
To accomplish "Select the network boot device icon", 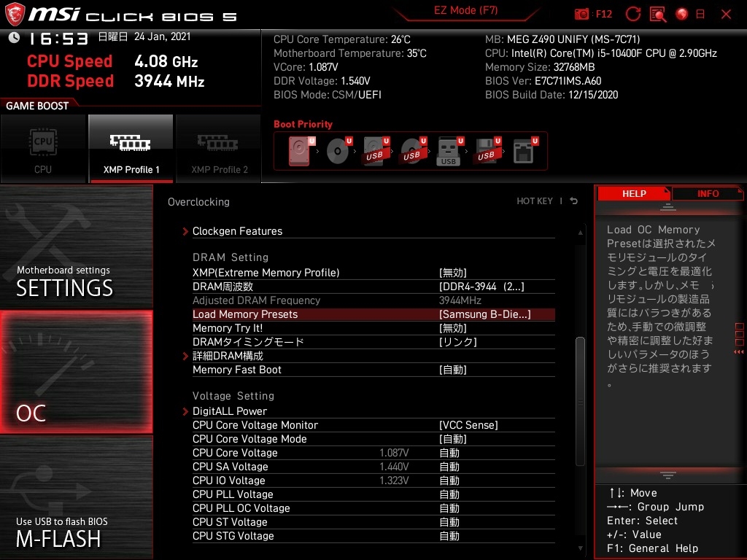I will point(525,151).
